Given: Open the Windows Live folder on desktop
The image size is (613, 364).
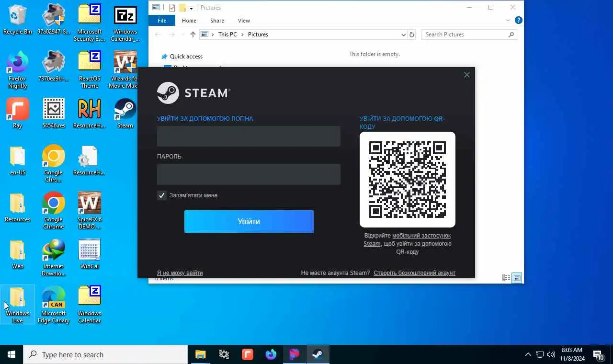Looking at the screenshot, I should pos(18,304).
